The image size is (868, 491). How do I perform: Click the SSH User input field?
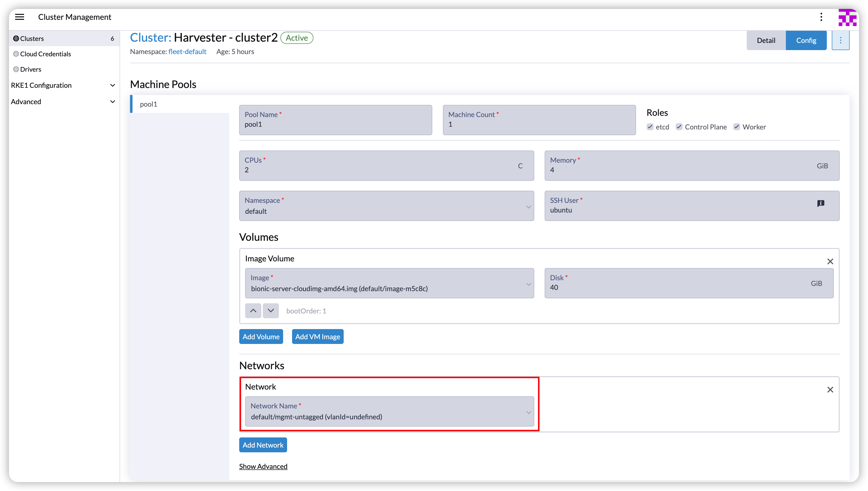692,206
